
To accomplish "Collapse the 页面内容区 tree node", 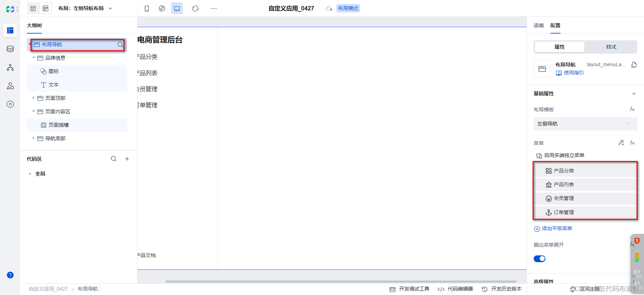I will click(x=34, y=111).
